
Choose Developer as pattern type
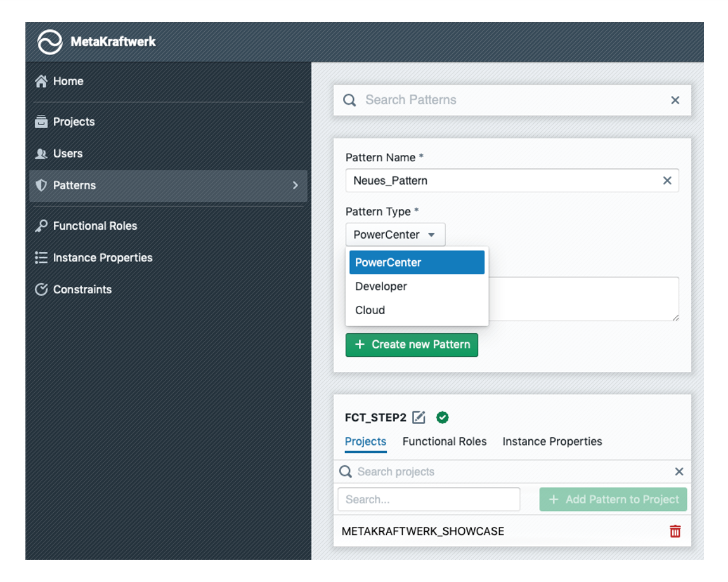tap(381, 286)
